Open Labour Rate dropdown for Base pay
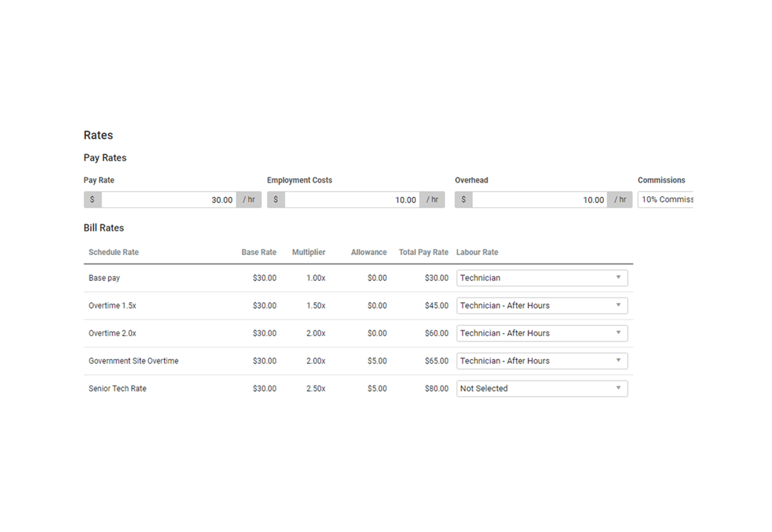772x532 pixels. coord(542,278)
